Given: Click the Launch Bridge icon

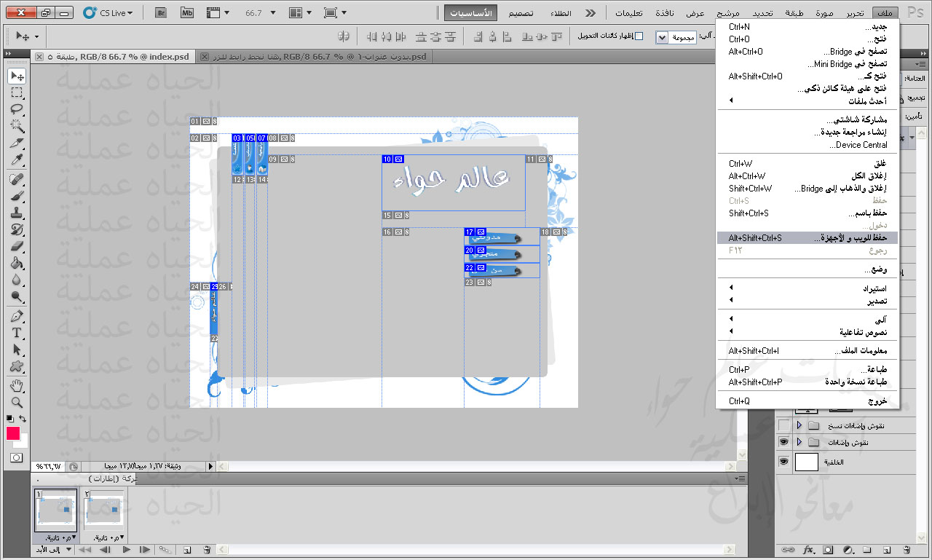Looking at the screenshot, I should [160, 12].
